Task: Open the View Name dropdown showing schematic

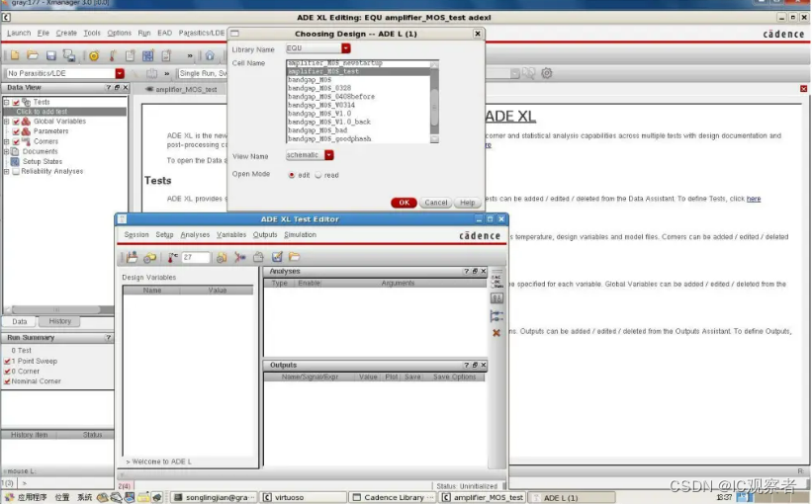Action: click(x=328, y=155)
